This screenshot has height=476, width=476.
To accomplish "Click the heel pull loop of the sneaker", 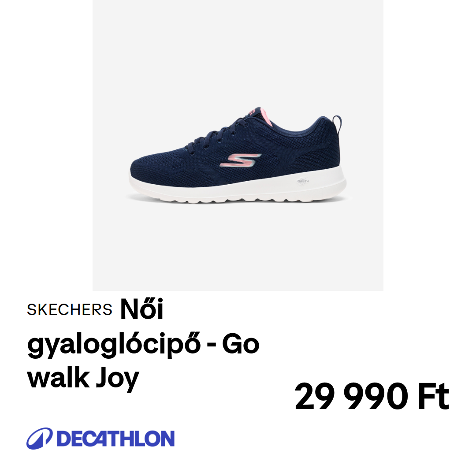I will [337, 124].
